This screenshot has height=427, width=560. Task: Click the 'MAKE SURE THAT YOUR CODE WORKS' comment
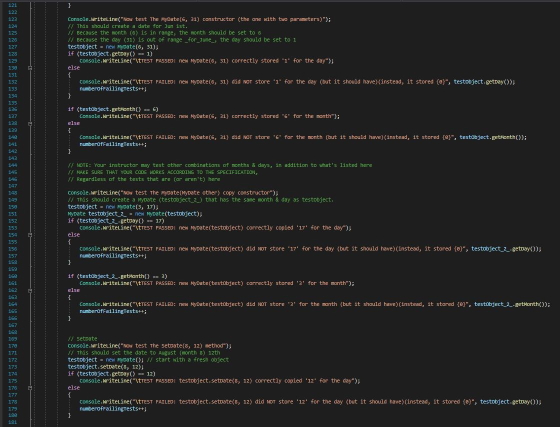pyautogui.click(x=162, y=172)
